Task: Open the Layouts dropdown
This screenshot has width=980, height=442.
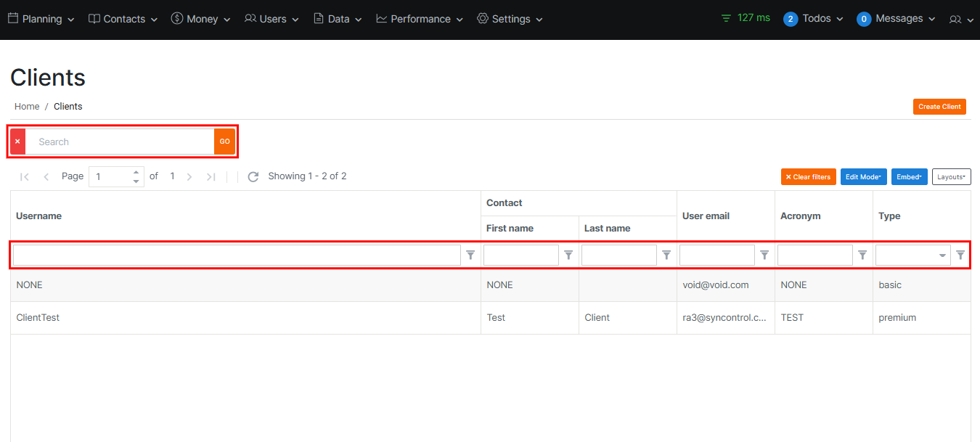Action: (x=951, y=177)
